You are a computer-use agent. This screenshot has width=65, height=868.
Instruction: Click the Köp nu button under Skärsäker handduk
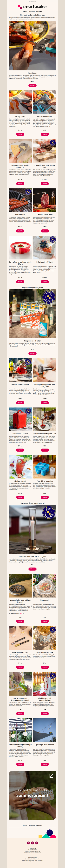[45, 134]
